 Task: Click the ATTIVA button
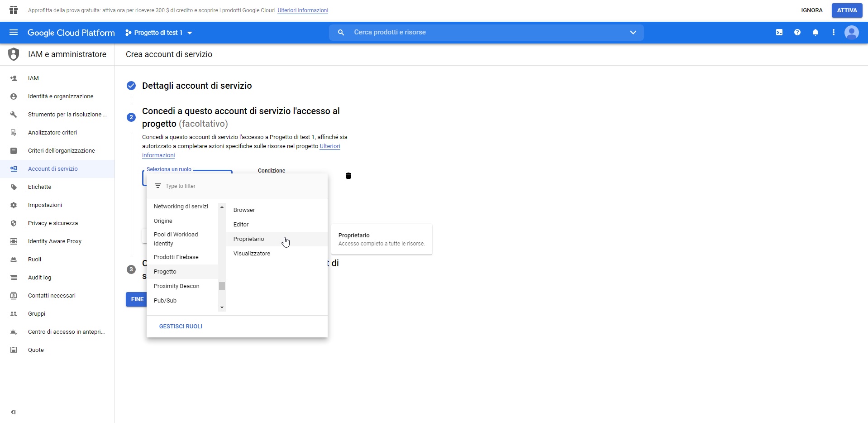click(847, 10)
